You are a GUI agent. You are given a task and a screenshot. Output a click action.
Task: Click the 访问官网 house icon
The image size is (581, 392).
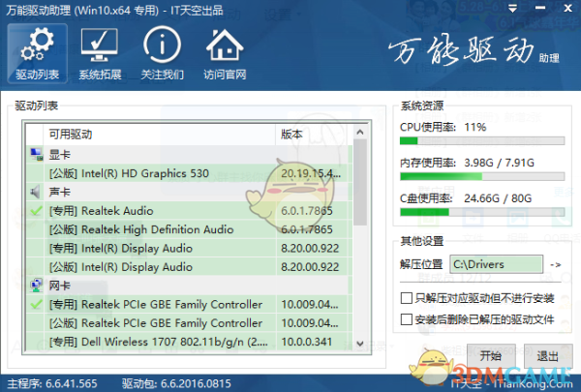(225, 53)
